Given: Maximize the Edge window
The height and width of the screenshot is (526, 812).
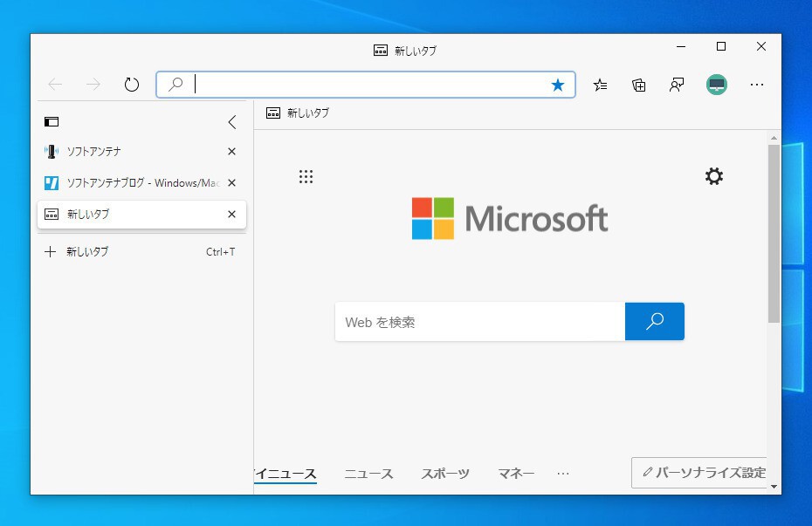Looking at the screenshot, I should [721, 46].
